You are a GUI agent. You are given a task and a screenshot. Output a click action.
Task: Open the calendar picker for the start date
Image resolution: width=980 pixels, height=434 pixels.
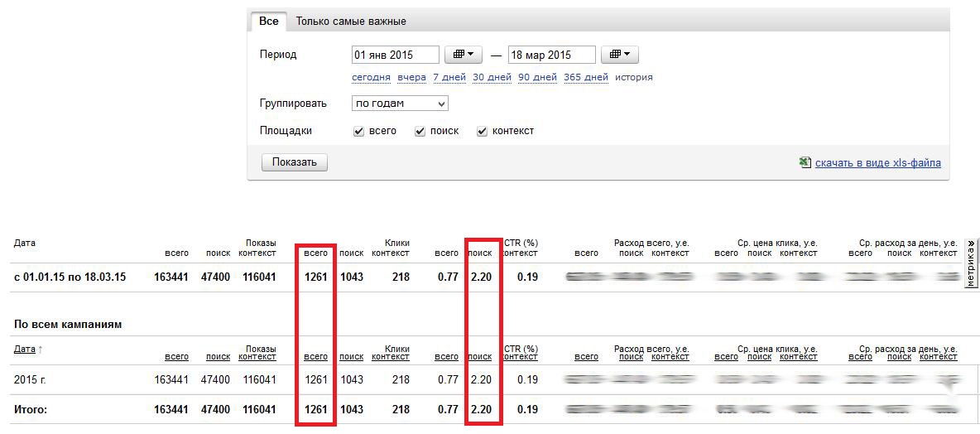click(x=464, y=55)
